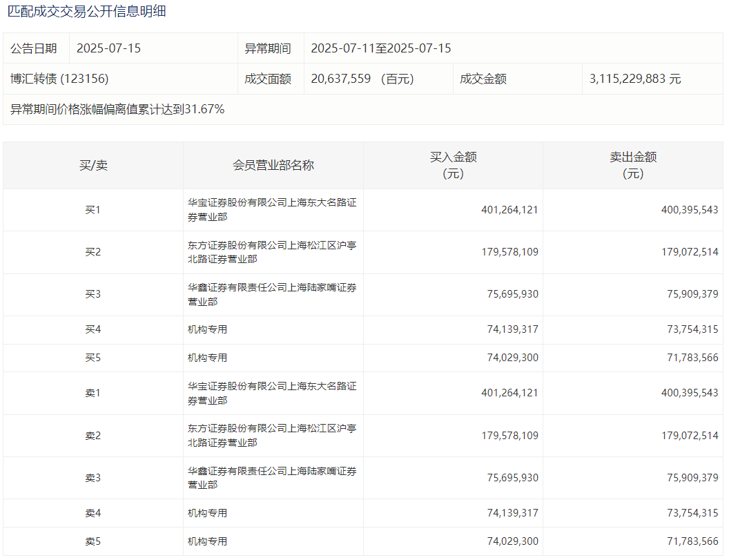Click the 匹配成交交易公开信息明细 page title

pyautogui.click(x=86, y=12)
